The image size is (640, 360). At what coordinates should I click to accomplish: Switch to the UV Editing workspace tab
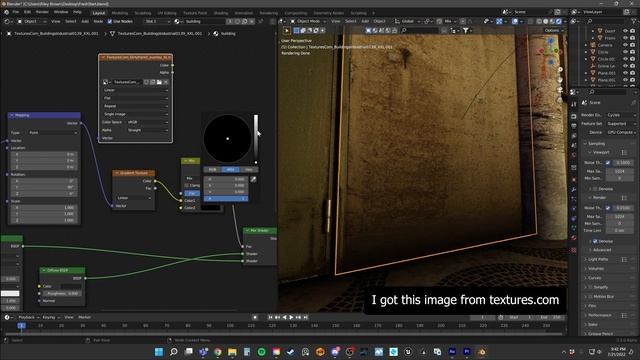(x=167, y=13)
